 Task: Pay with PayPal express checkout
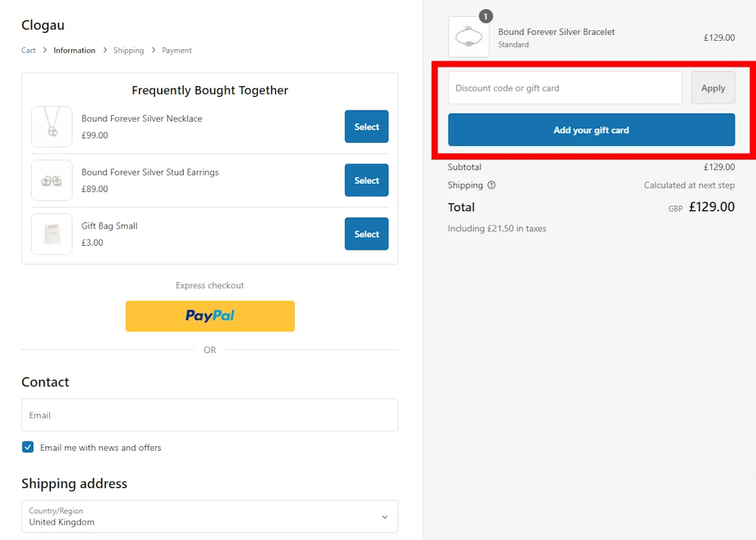(210, 316)
